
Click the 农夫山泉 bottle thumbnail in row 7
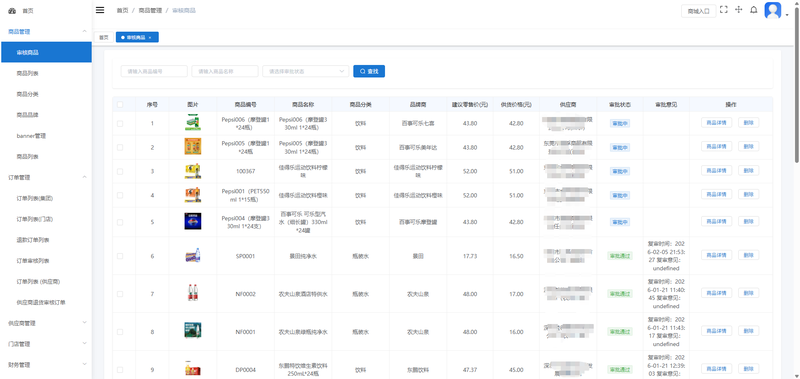point(193,293)
